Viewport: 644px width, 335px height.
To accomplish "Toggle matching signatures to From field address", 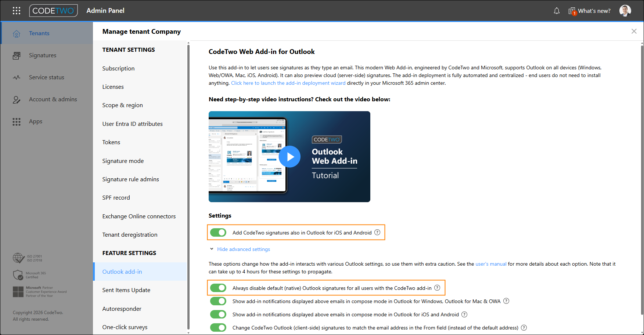I will (218, 327).
